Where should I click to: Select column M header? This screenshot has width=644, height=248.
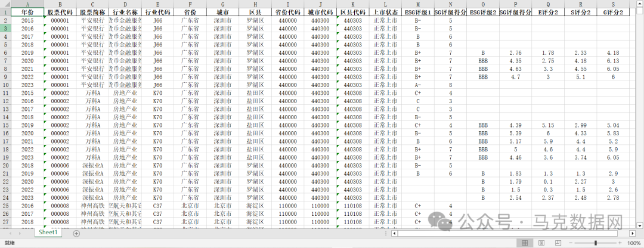tap(417, 4)
